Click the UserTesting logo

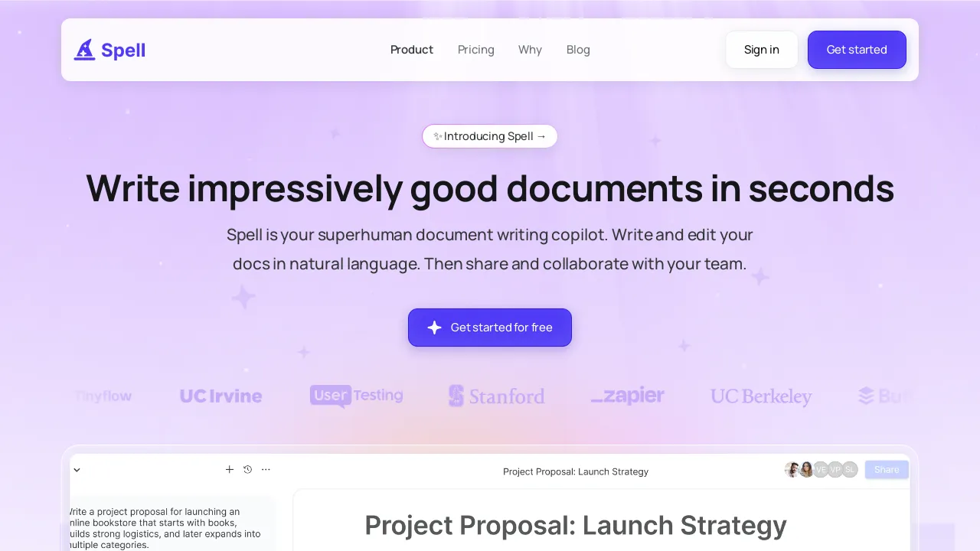click(356, 396)
